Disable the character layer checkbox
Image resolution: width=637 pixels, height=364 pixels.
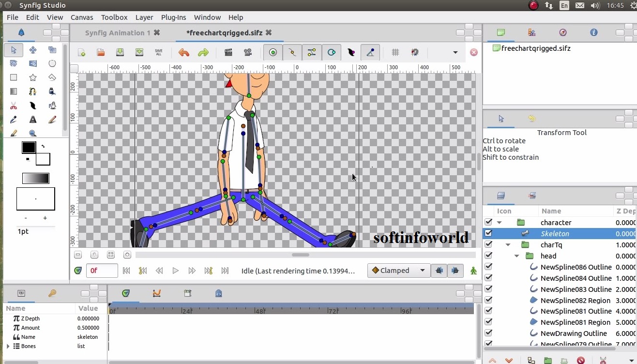pos(488,222)
